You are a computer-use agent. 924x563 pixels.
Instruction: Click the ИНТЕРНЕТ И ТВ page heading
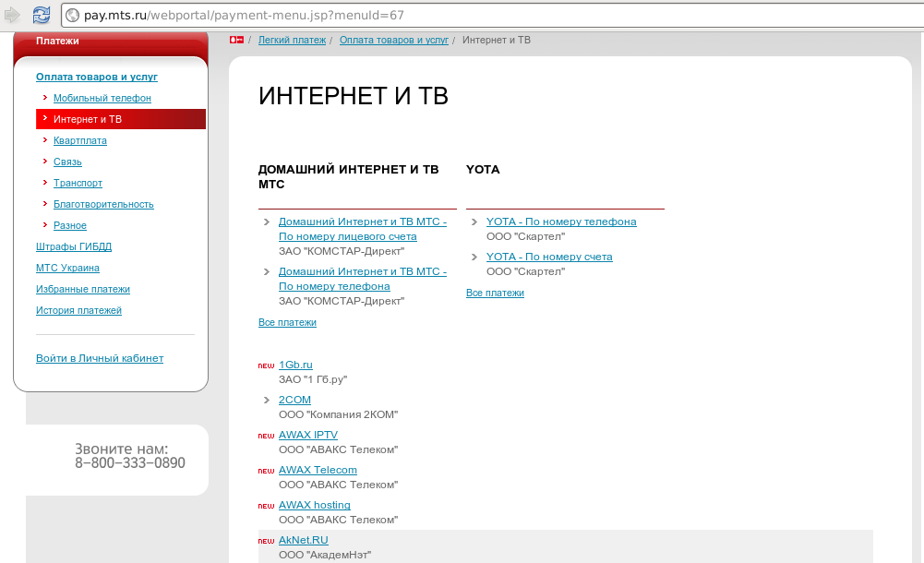point(353,96)
